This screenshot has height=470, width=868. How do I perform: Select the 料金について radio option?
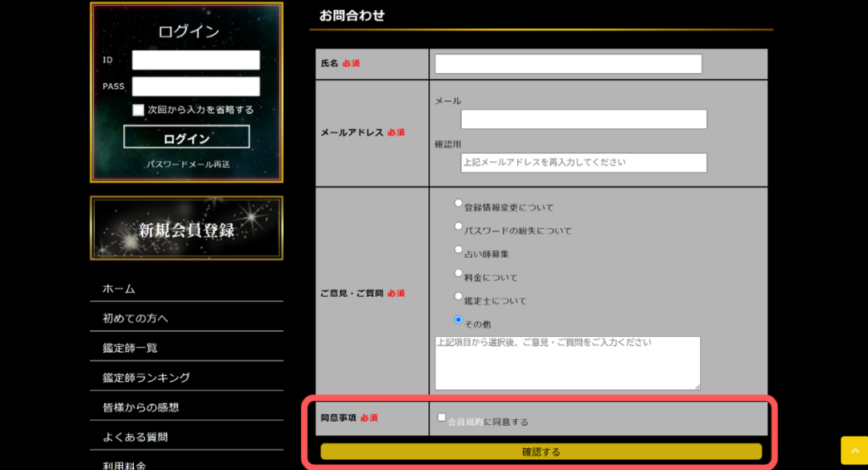[459, 273]
